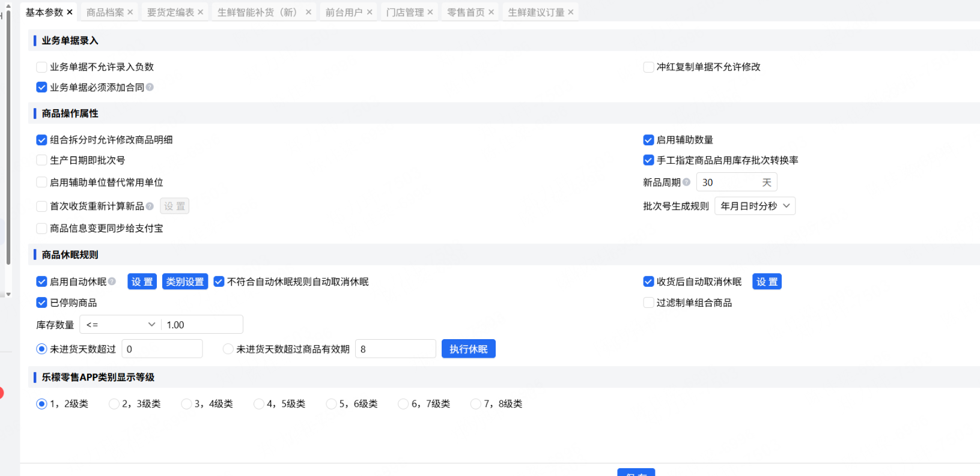Open help icon beside 业务单据必须添加合同
The width and height of the screenshot is (980, 476).
coord(150,87)
